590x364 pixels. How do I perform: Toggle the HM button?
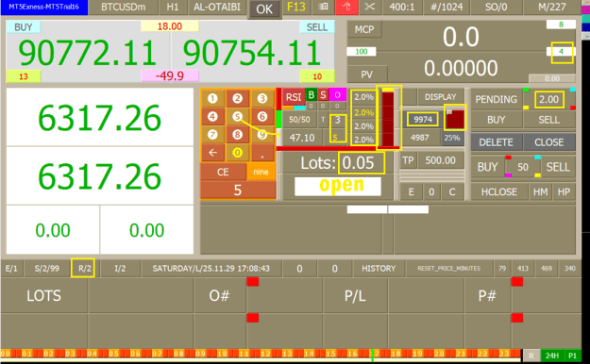pyautogui.click(x=540, y=191)
